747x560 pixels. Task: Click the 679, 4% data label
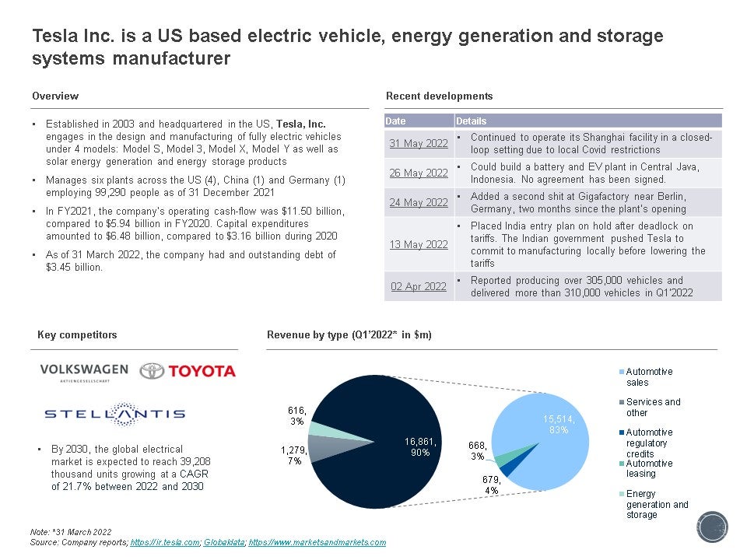(x=491, y=485)
